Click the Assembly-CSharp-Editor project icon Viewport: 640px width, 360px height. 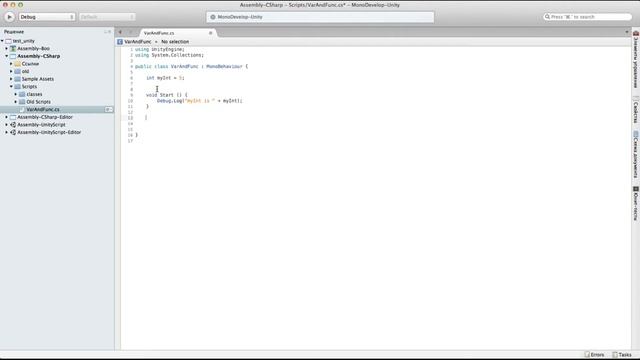(13, 117)
